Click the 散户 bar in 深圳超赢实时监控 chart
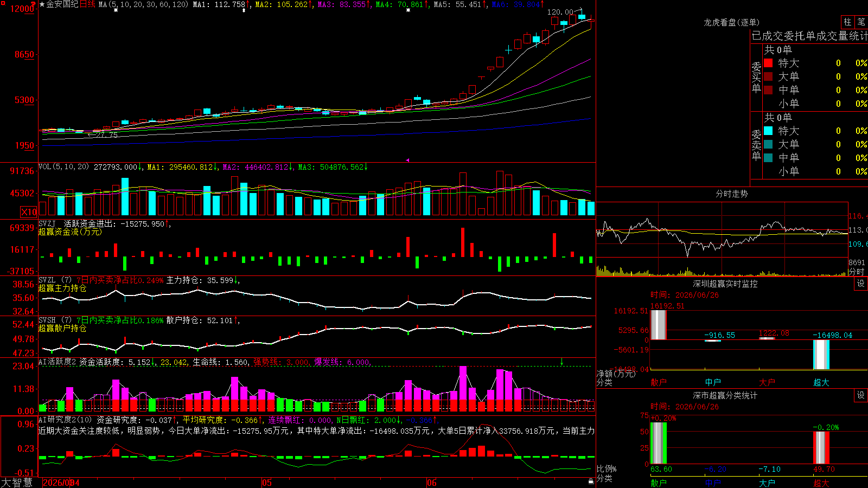The width and height of the screenshot is (868, 488). 659,325
